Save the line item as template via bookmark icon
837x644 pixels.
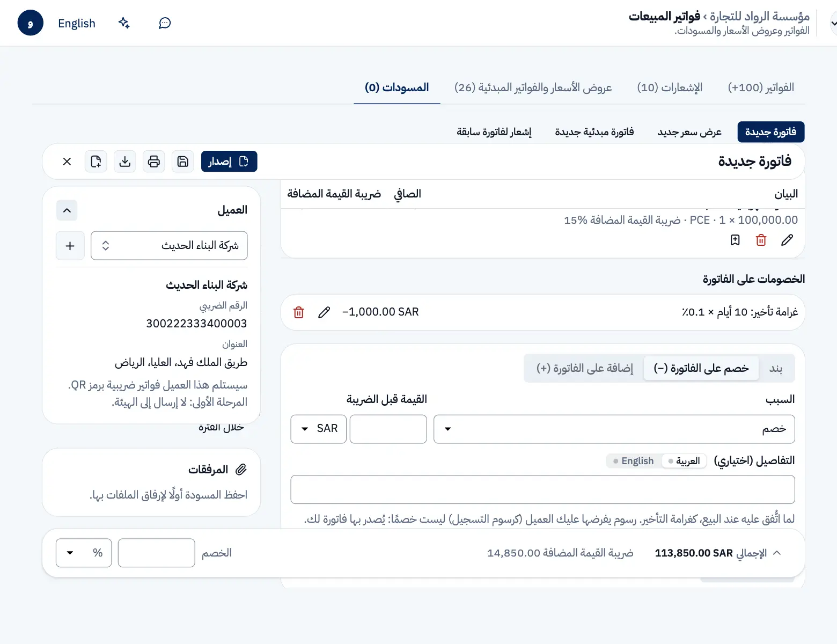pyautogui.click(x=735, y=240)
